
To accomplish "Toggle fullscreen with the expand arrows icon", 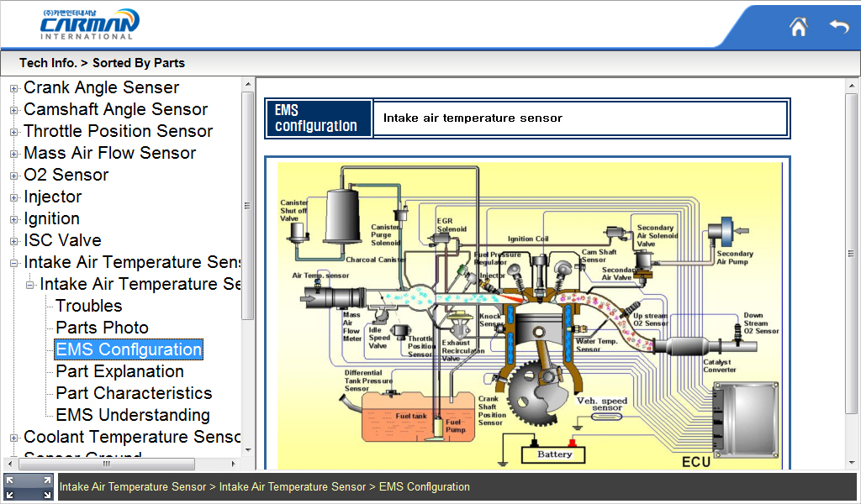I will coord(29,487).
